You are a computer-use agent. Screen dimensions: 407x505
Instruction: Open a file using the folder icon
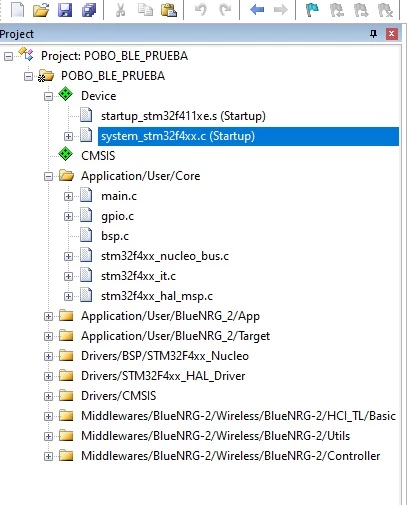[x=41, y=10]
